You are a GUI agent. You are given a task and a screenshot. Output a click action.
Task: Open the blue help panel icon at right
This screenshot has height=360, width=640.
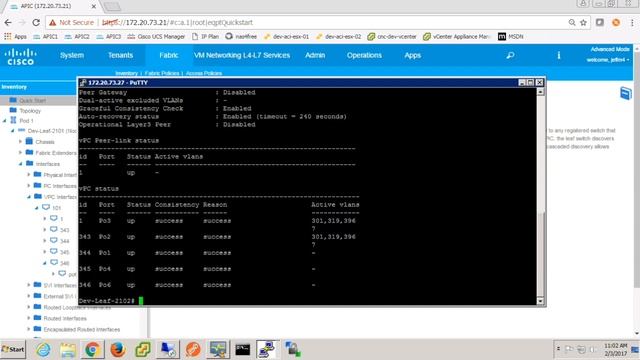click(x=626, y=93)
